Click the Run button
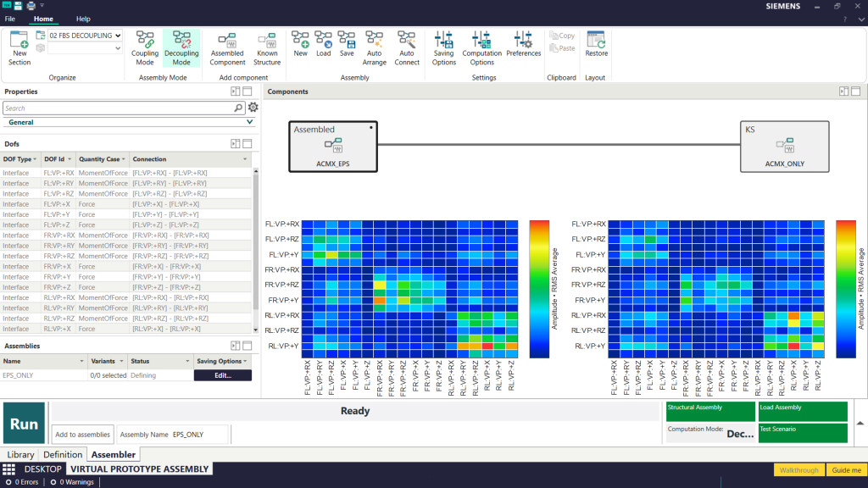 pyautogui.click(x=24, y=424)
